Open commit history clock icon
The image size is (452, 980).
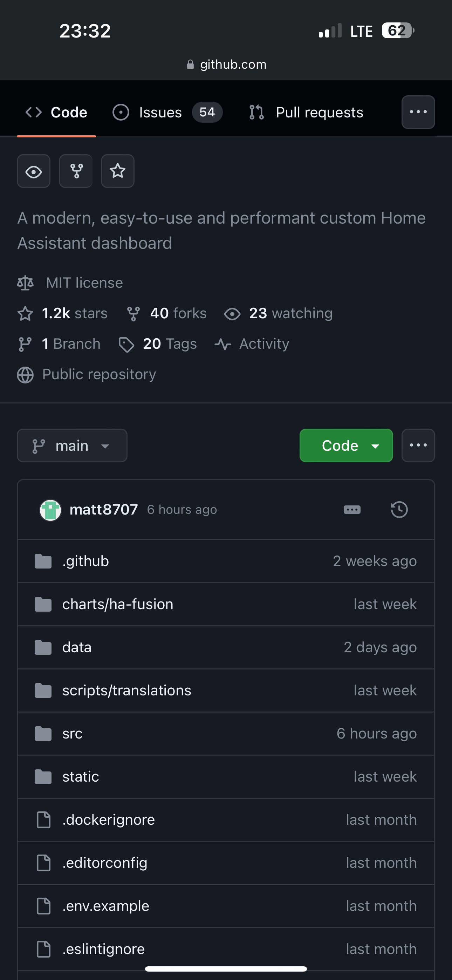pyautogui.click(x=399, y=509)
